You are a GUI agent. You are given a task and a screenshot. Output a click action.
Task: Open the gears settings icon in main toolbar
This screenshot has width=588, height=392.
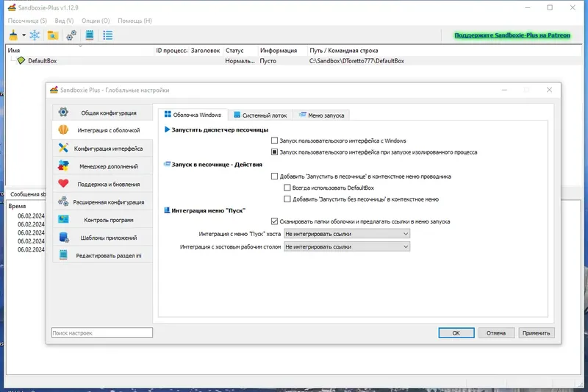pos(71,35)
